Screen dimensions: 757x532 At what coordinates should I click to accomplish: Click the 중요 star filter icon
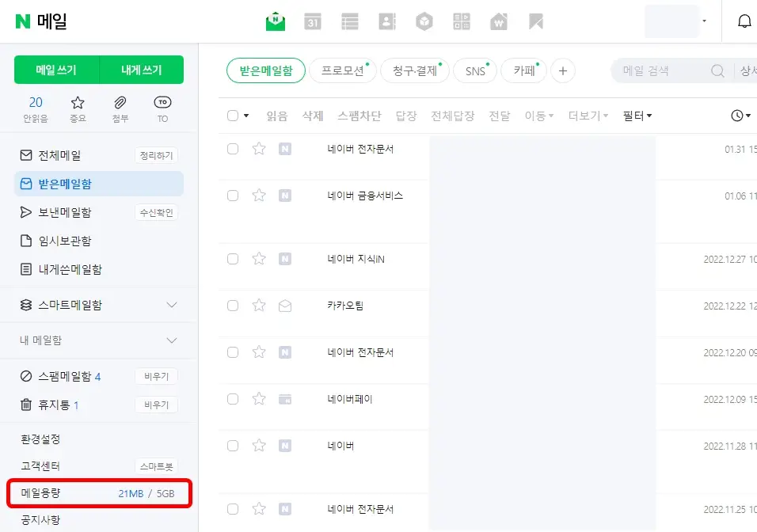[78, 103]
